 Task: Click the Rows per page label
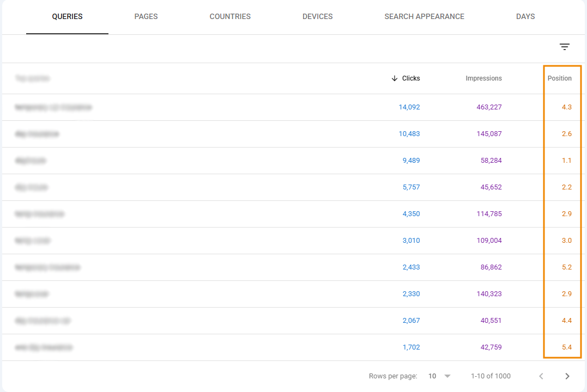point(393,376)
